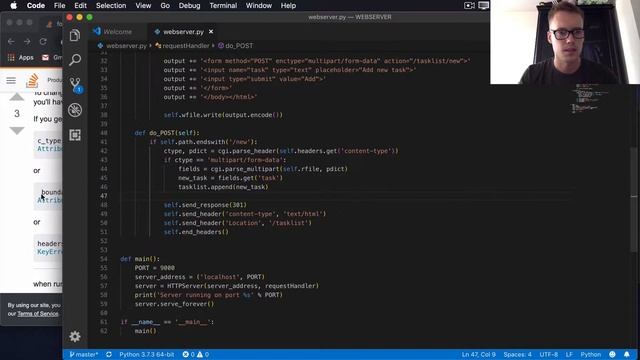This screenshot has height=360, width=640.
Task: Open the Explorer view in the activity bar
Action: (x=75, y=35)
